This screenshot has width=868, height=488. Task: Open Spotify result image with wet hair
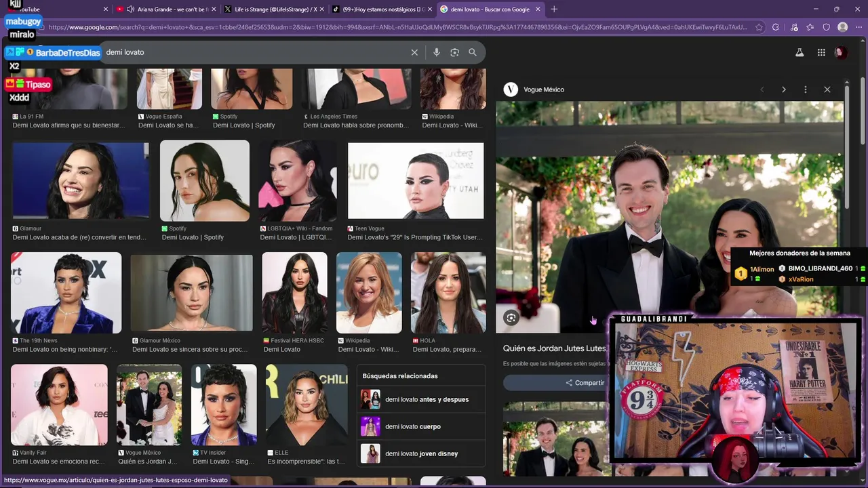pos(205,181)
